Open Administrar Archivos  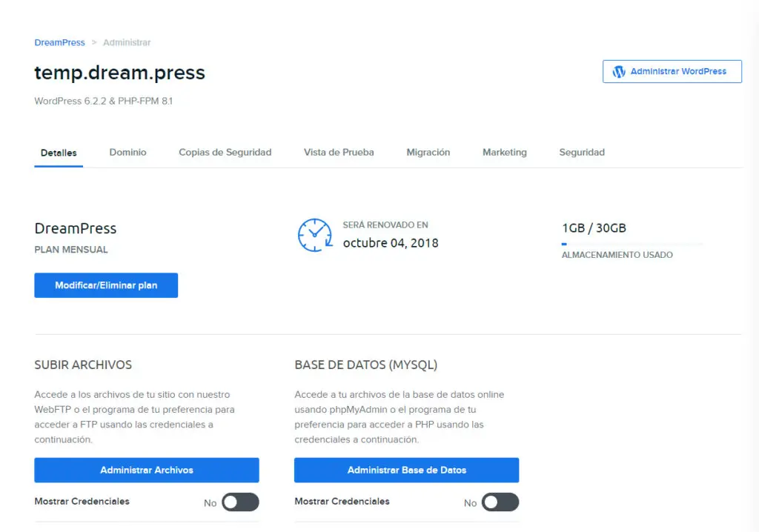(147, 470)
